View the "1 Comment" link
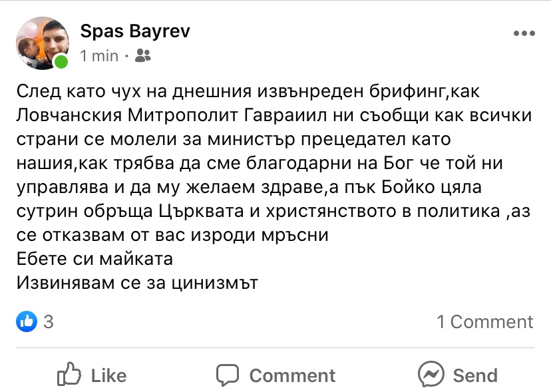551x392 pixels. [484, 322]
